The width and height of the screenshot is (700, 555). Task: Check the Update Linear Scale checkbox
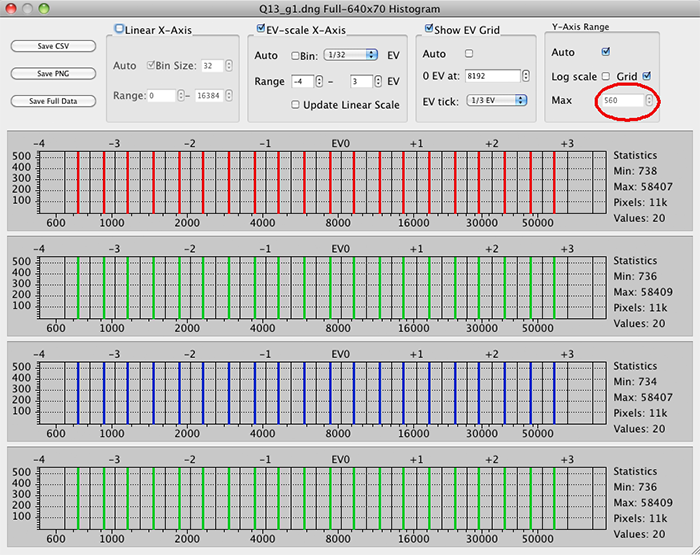coord(295,104)
